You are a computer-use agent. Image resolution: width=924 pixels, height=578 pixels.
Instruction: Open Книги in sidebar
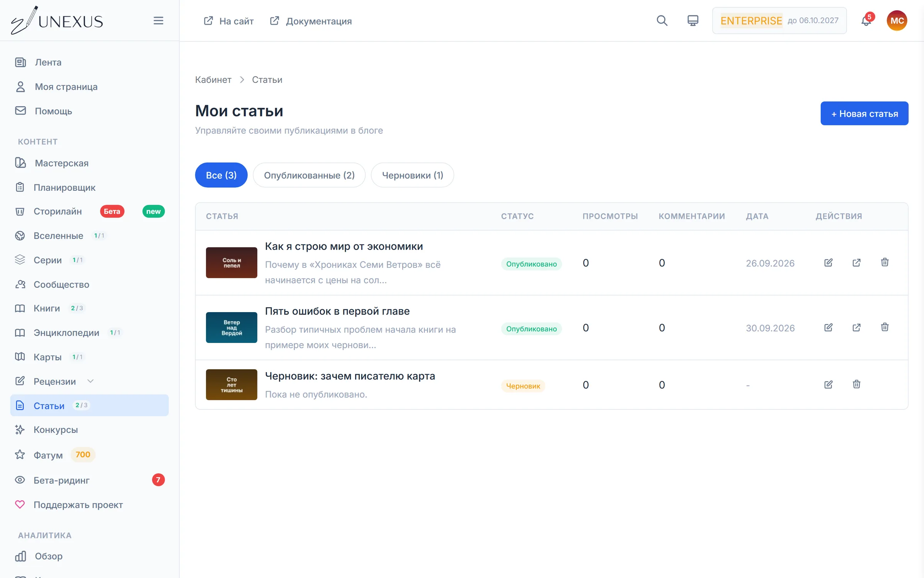(89, 308)
